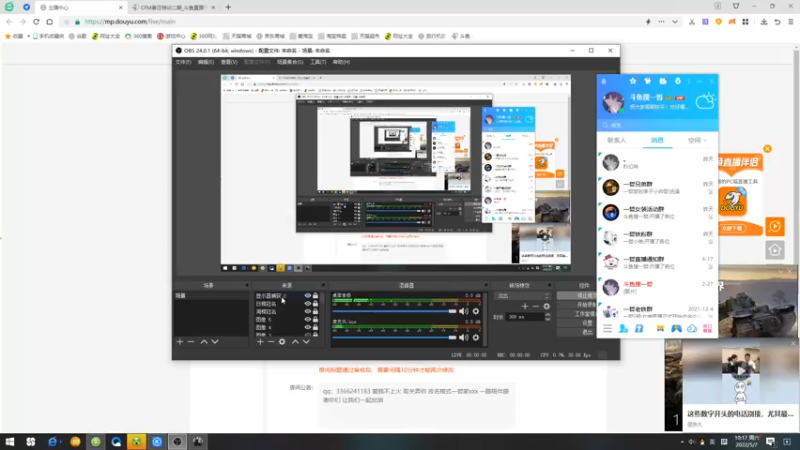Open mic/aux settings gear
Screen dimensions: 800x450
click(x=476, y=337)
